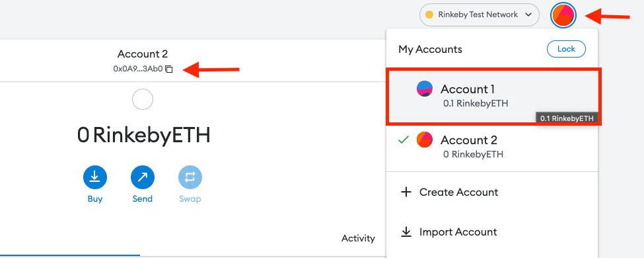Choose Create Account menu entry
Image resolution: width=644 pixels, height=258 pixels.
(x=492, y=192)
